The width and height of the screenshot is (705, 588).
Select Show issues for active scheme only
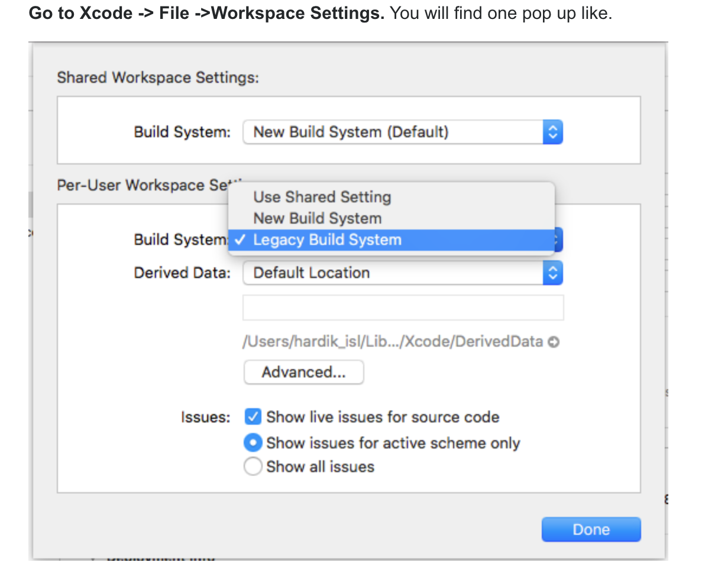pos(253,442)
